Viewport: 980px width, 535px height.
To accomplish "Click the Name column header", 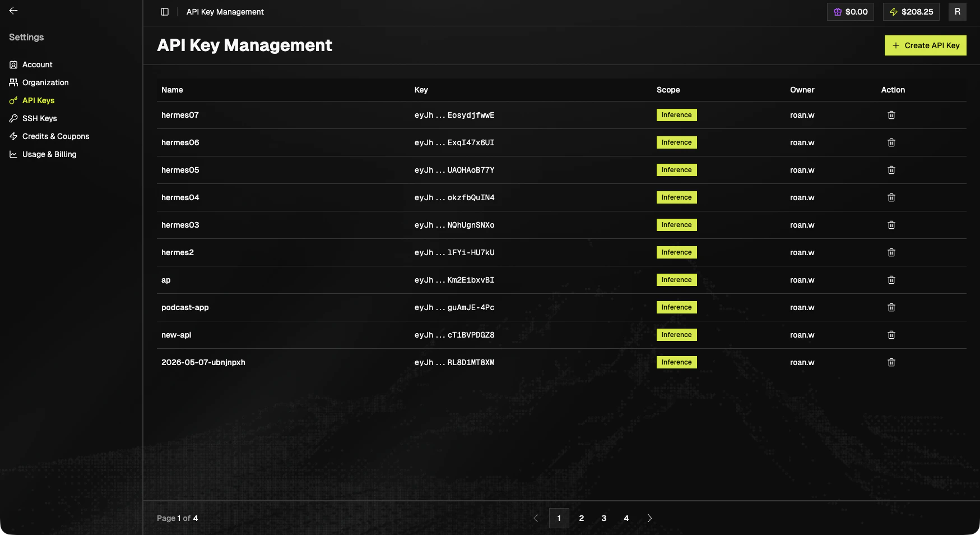I will coord(172,90).
